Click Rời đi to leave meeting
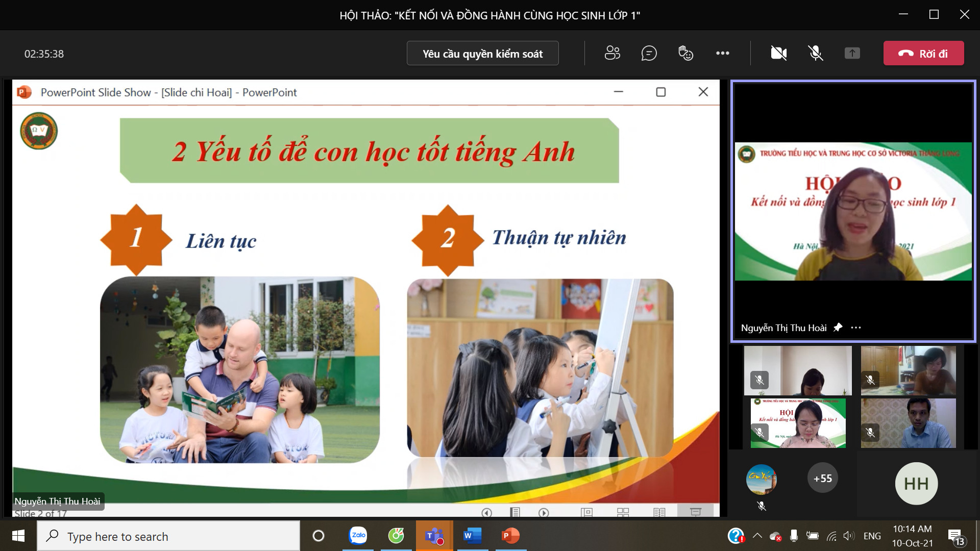 [923, 53]
